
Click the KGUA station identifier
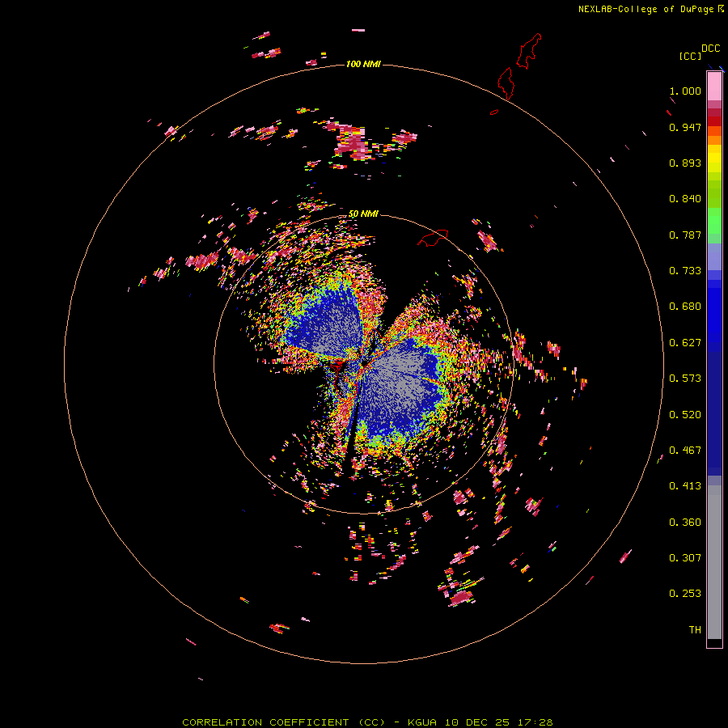pyautogui.click(x=422, y=722)
